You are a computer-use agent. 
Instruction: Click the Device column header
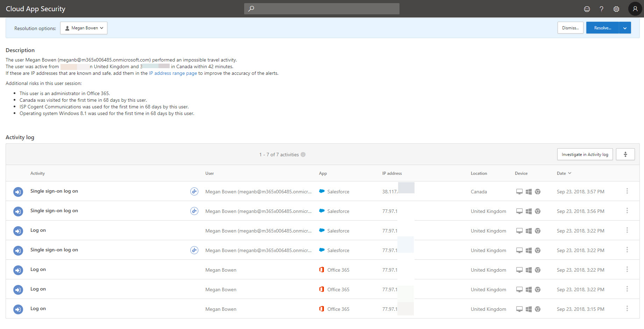(521, 173)
